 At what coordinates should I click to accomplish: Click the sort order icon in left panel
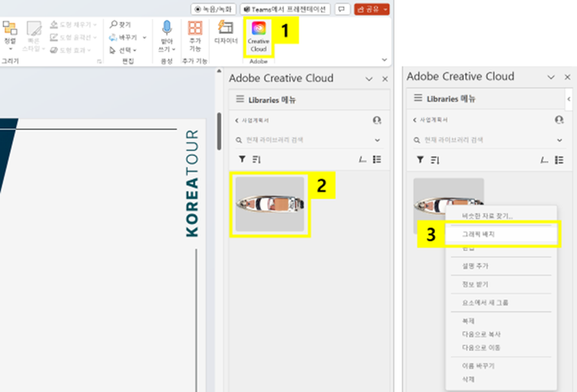tap(256, 159)
